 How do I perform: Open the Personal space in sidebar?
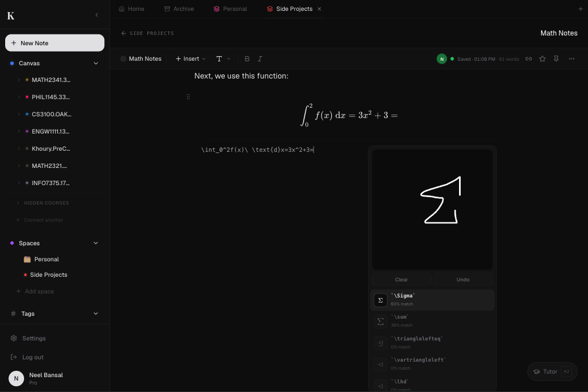[46, 259]
